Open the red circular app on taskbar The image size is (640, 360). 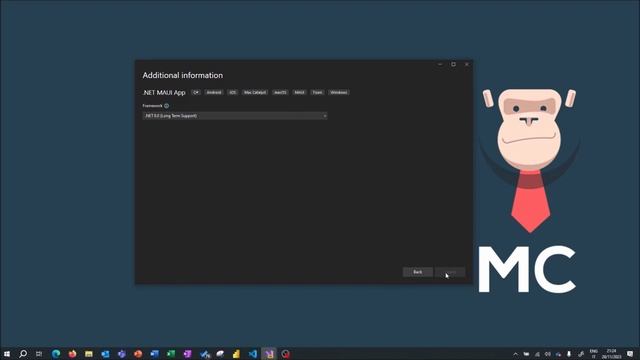286,354
